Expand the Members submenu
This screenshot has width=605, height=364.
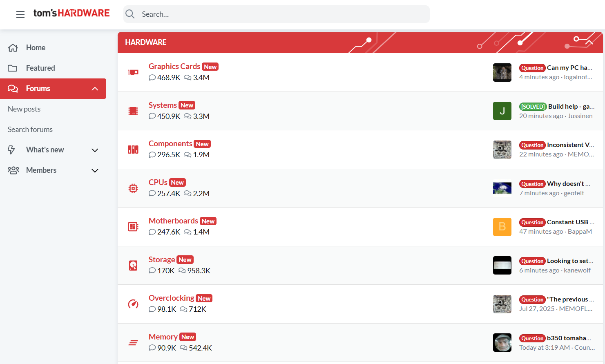tap(95, 170)
